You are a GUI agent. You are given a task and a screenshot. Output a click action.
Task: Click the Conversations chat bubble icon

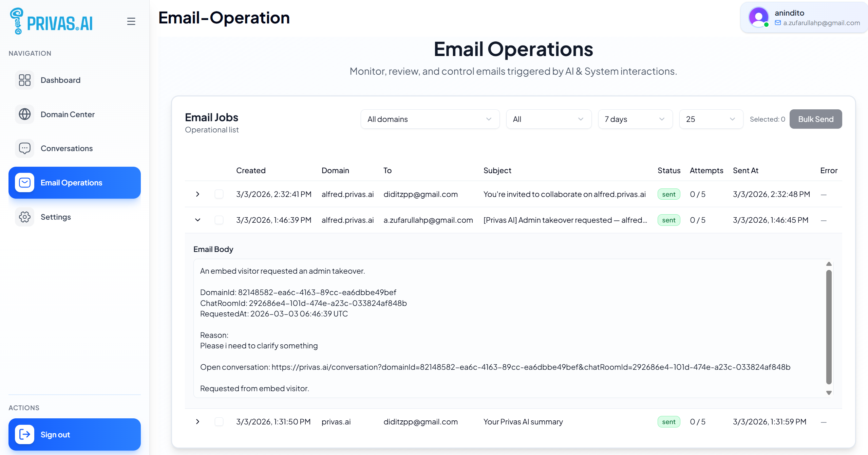pyautogui.click(x=24, y=148)
